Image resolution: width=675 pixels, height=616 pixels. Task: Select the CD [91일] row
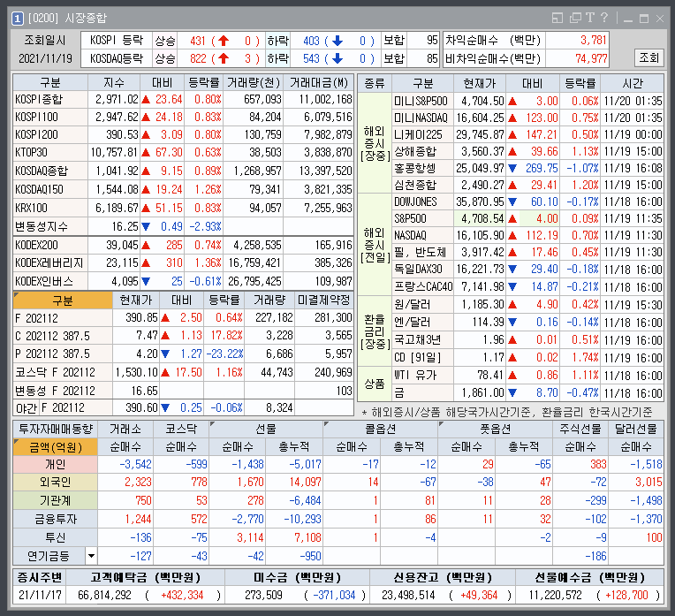click(x=527, y=358)
